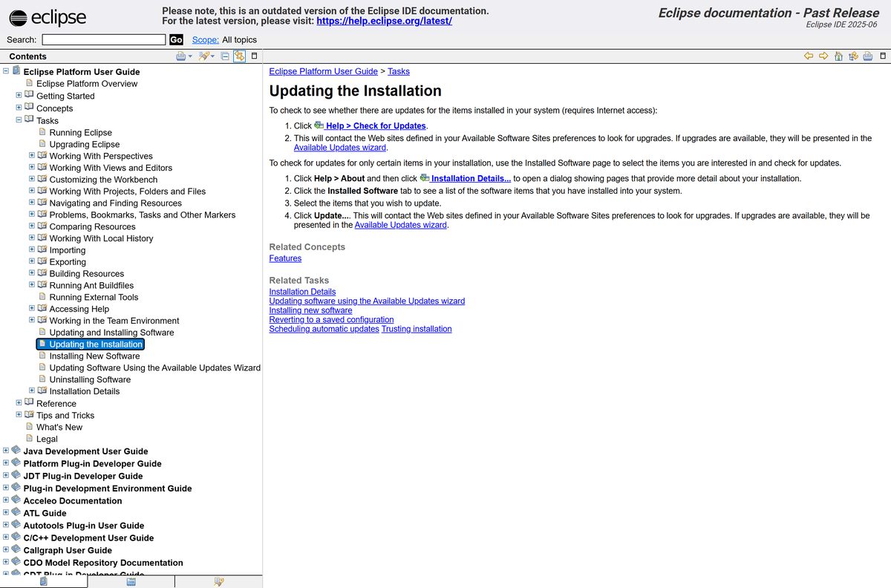Open the Search topics dropdown arrow
The width and height of the screenshot is (891, 588).
[213, 56]
